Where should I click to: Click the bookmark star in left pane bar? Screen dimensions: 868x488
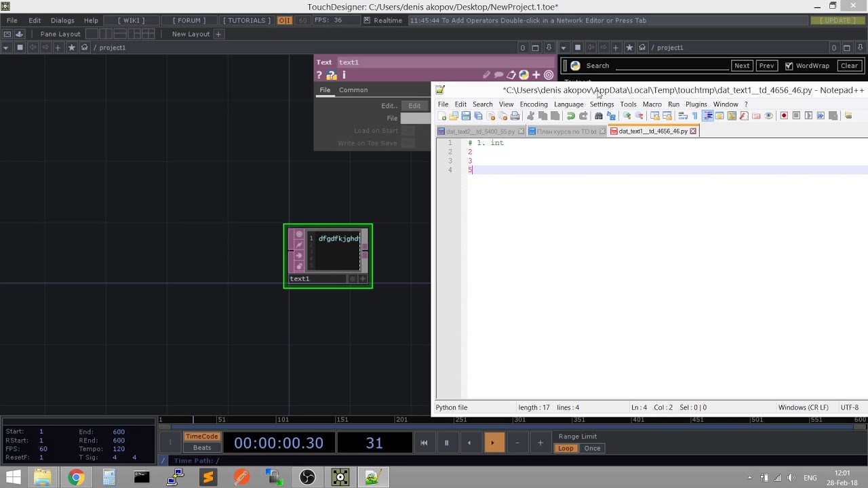(71, 47)
